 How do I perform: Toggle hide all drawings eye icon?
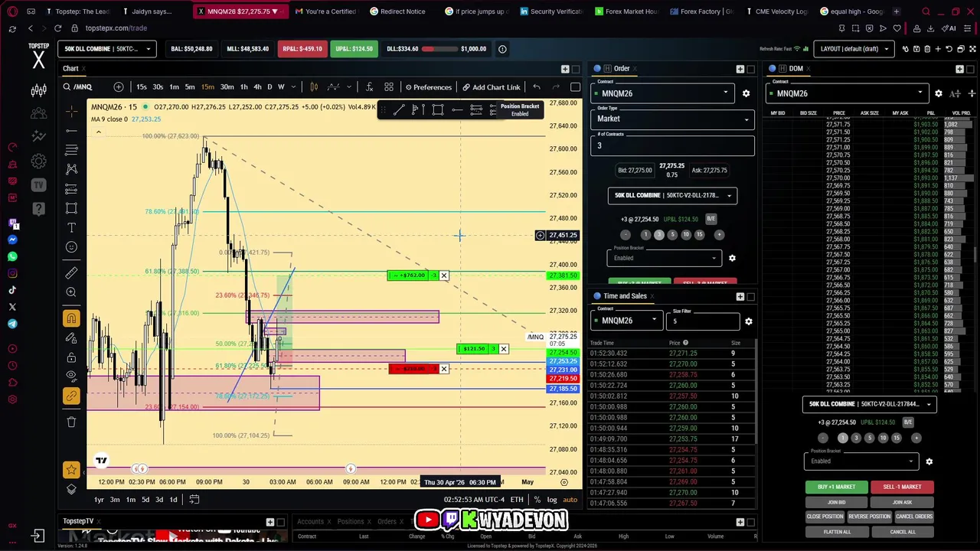[71, 376]
